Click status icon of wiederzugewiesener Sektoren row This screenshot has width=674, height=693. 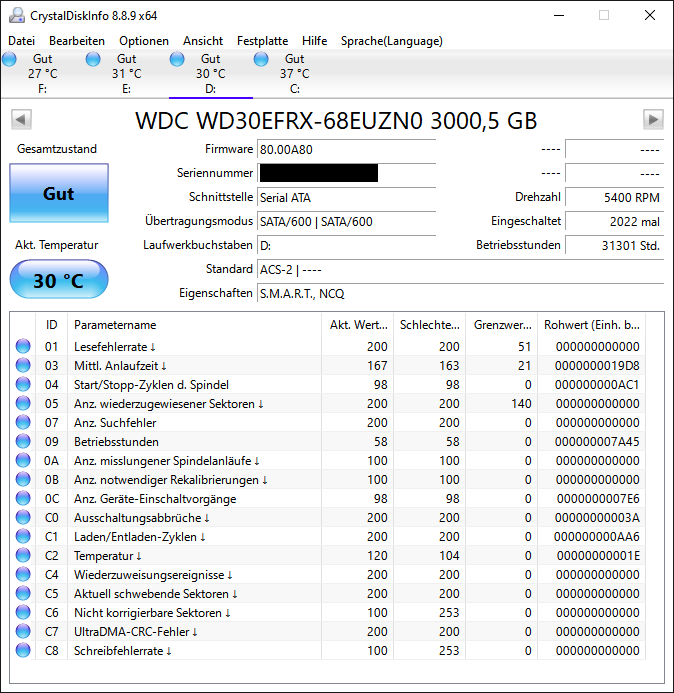point(23,403)
